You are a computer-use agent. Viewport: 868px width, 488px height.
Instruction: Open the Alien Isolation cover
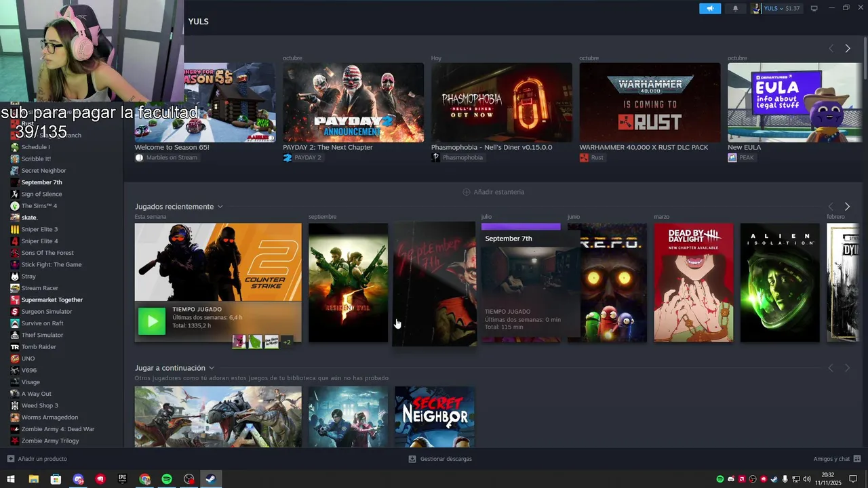[780, 283]
